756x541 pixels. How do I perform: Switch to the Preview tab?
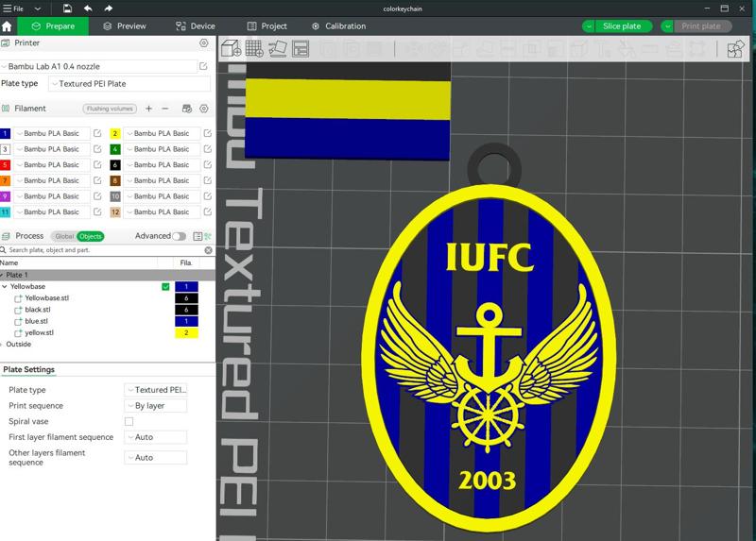click(125, 26)
